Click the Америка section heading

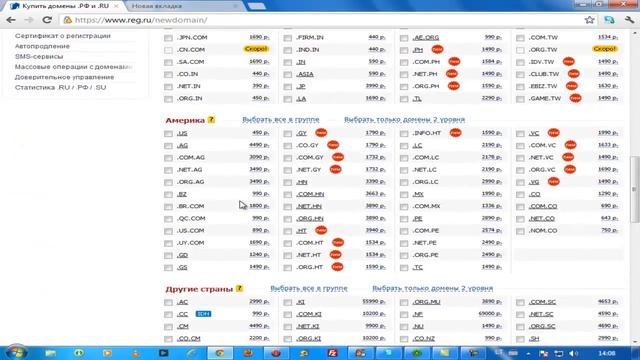[x=185, y=120]
